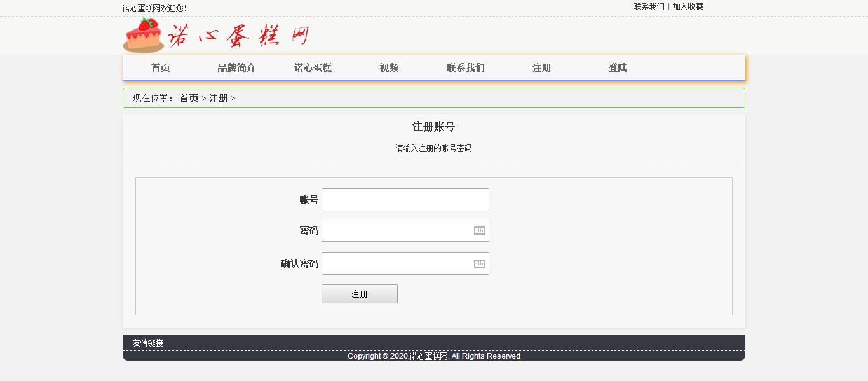Click the 友情链接 footer text

pyautogui.click(x=147, y=343)
